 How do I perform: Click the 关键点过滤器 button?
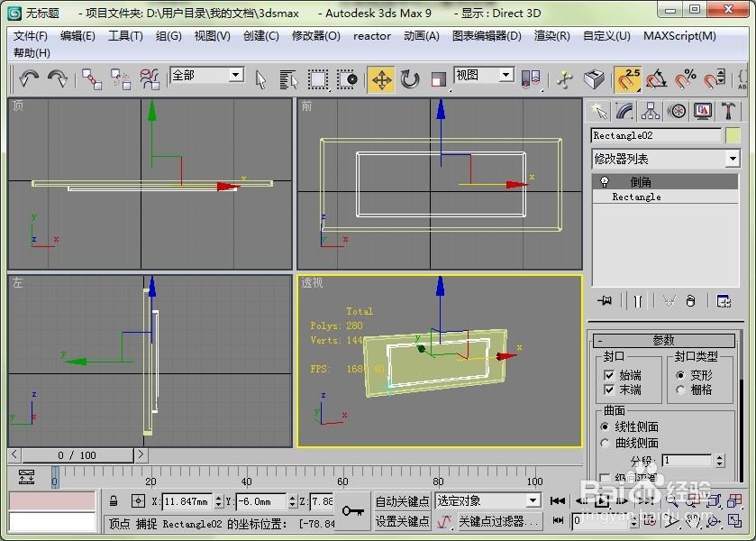(499, 522)
